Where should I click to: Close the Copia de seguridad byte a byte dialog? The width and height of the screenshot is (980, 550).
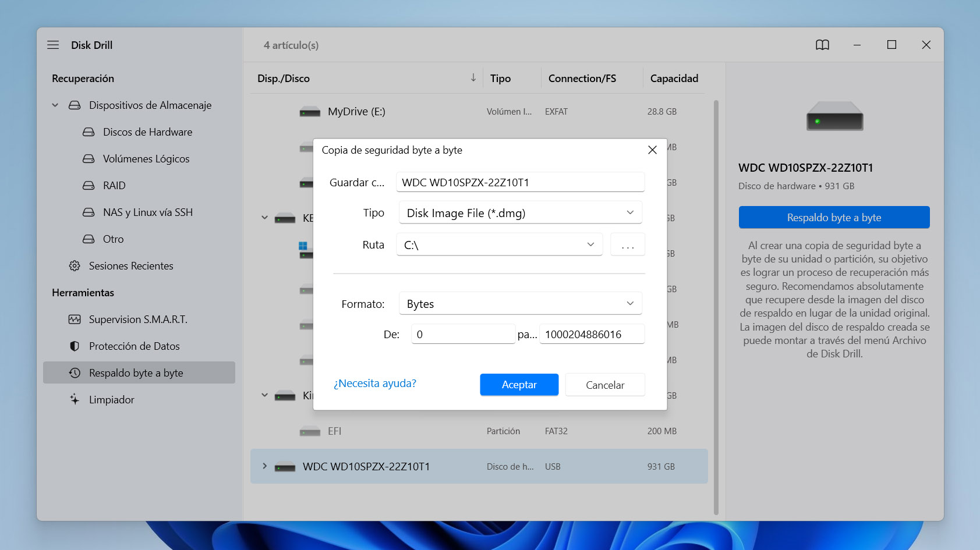tap(652, 150)
